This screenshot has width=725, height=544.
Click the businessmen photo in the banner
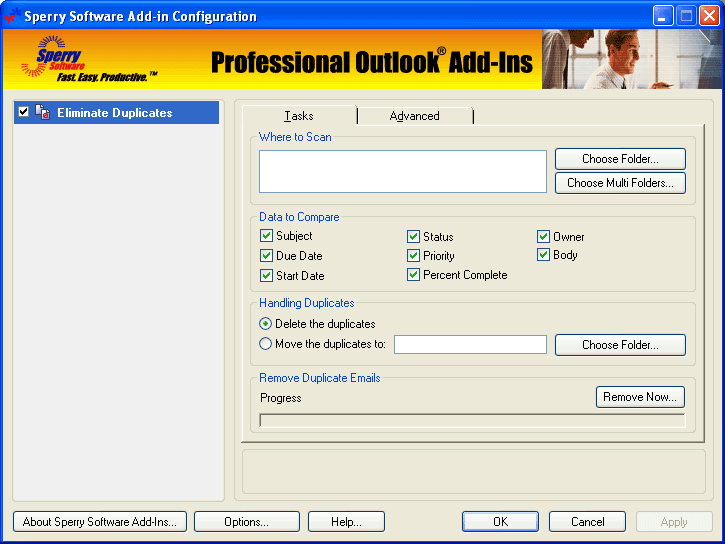(x=632, y=59)
